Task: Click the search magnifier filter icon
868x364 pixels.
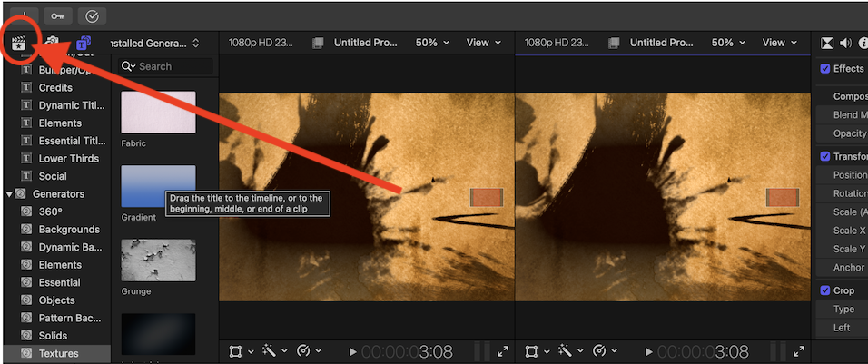Action: point(128,66)
